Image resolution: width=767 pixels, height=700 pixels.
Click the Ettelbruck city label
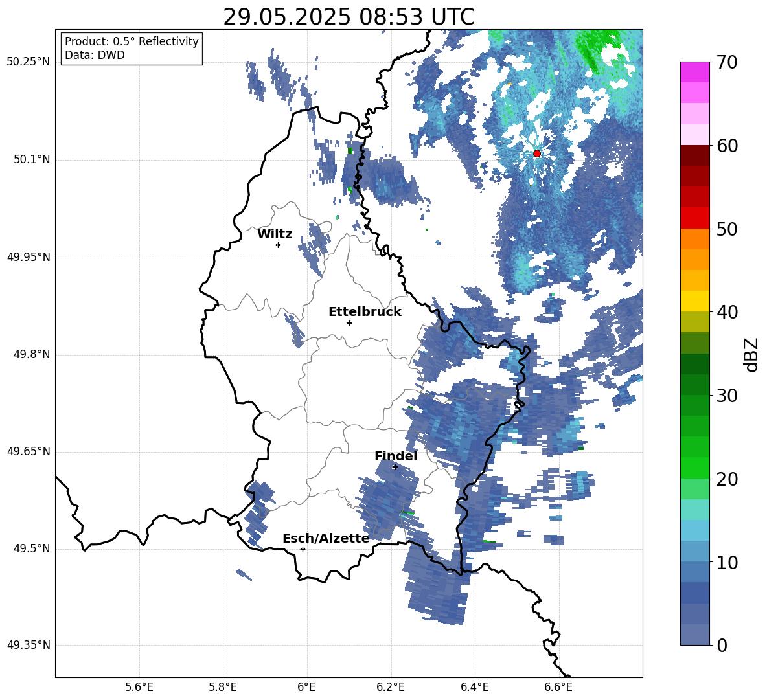click(x=365, y=312)
